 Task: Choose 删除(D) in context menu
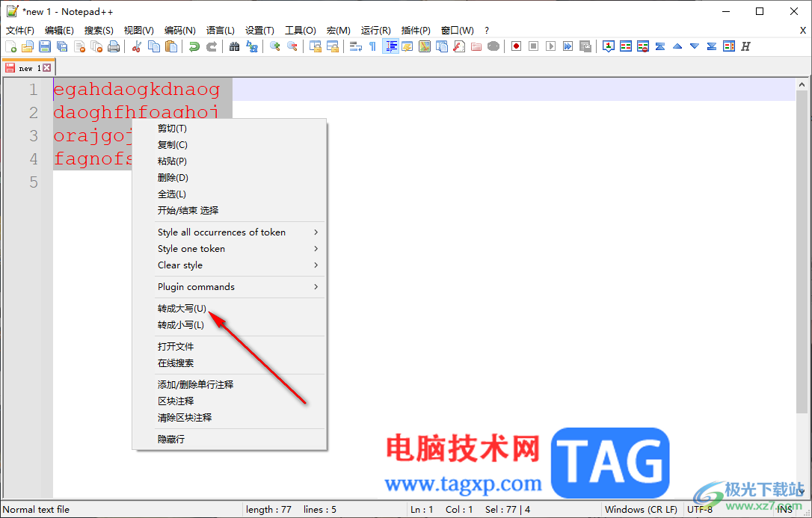(x=230, y=177)
